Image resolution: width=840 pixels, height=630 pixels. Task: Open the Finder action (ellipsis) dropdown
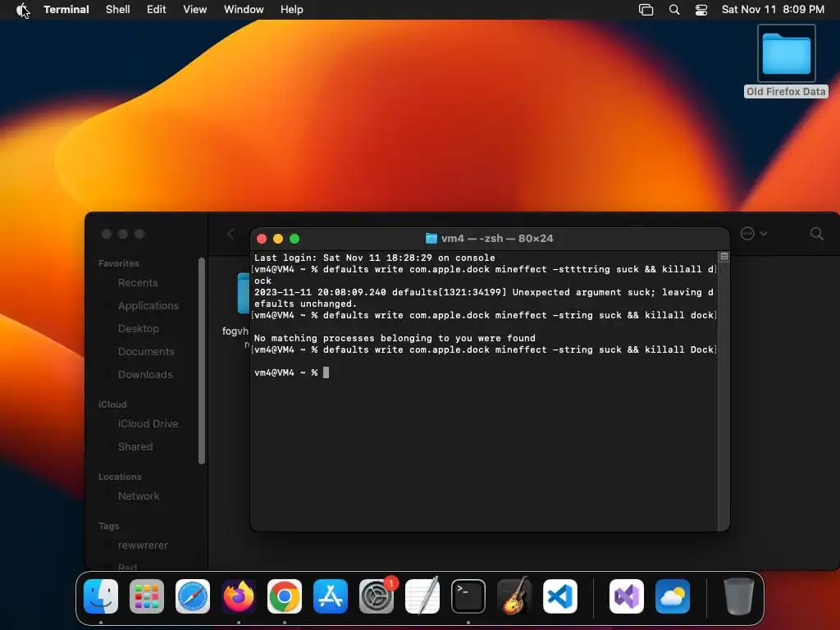click(x=753, y=234)
